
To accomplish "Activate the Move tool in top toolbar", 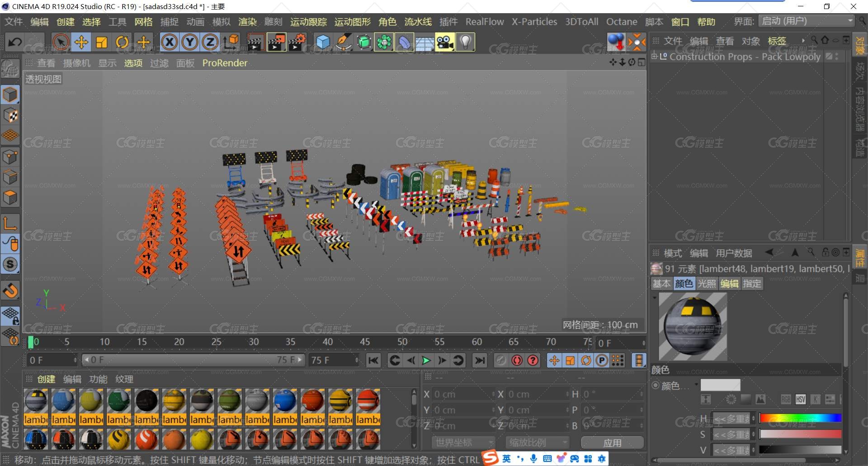I will click(x=81, y=42).
